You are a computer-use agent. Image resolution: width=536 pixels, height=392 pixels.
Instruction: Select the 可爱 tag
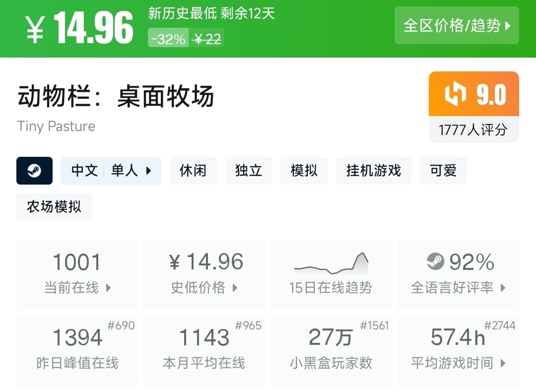pos(443,171)
